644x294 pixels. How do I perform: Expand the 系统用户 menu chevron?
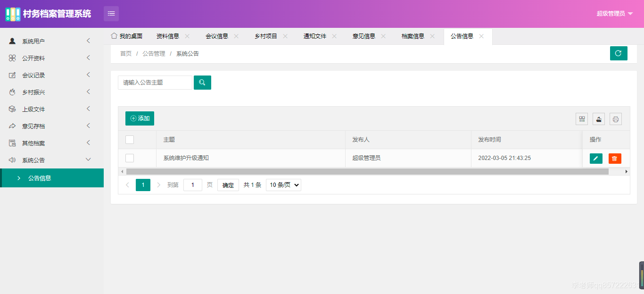point(88,41)
